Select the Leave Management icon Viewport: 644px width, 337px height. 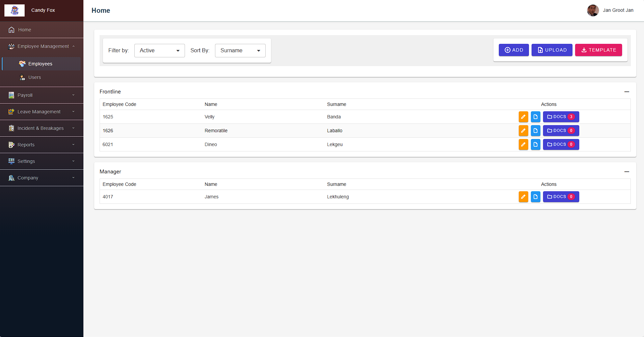coord(11,111)
